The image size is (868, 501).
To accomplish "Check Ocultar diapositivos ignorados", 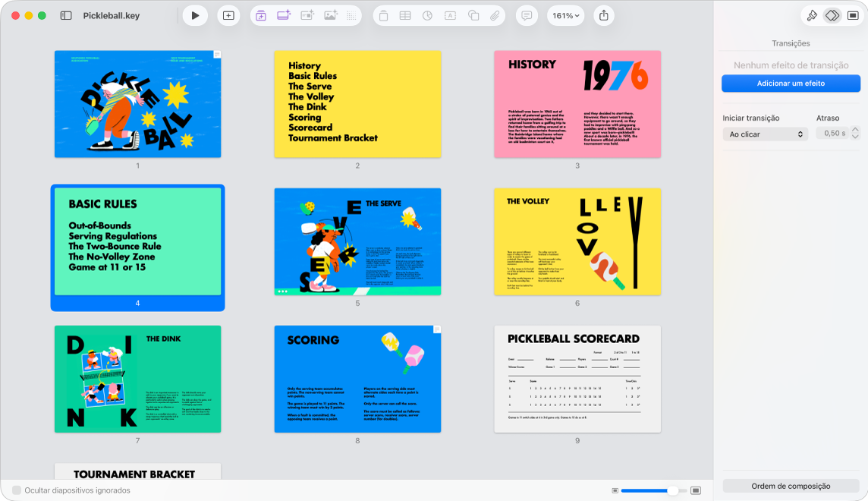I will pyautogui.click(x=17, y=490).
